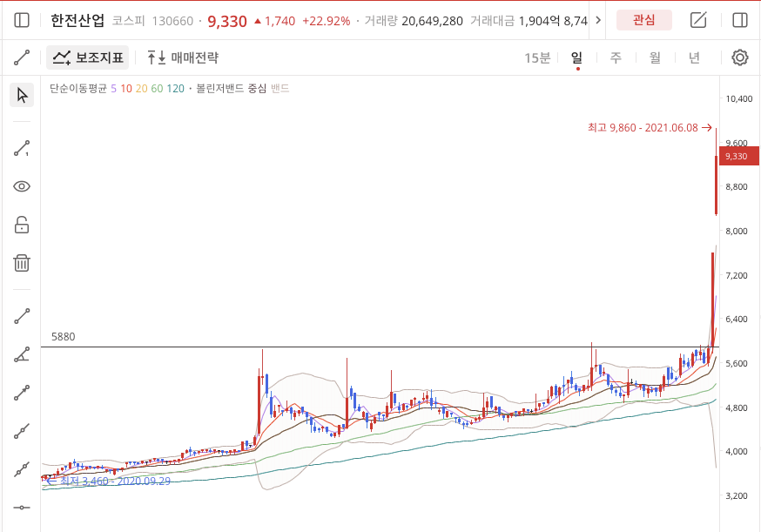Toggle the right sidebar panel icon
761x532 pixels.
click(739, 20)
